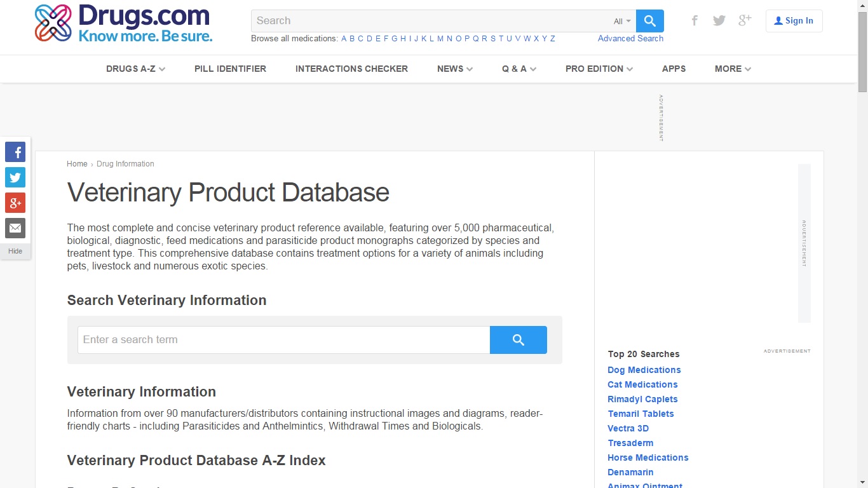Image resolution: width=868 pixels, height=488 pixels.
Task: Share page on Google Plus via sidebar
Action: 15,203
